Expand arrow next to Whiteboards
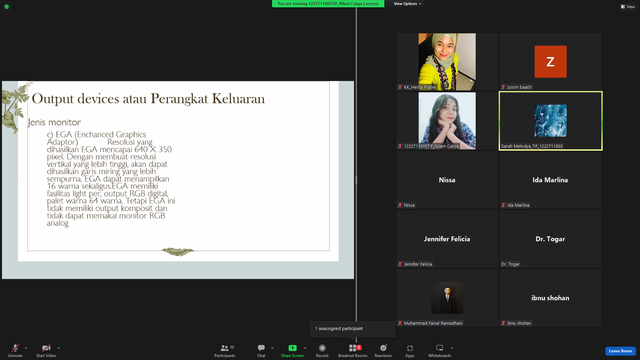 (x=452, y=348)
